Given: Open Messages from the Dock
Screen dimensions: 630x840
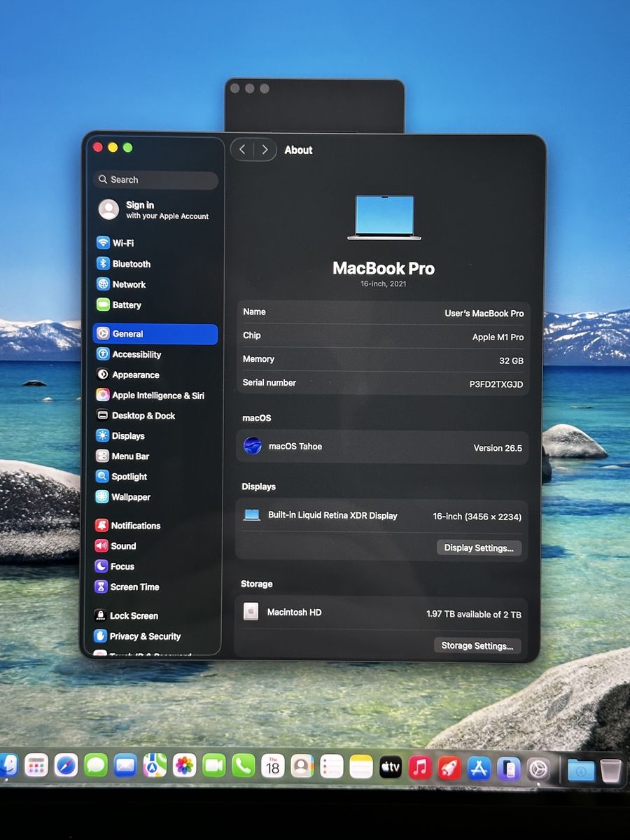Looking at the screenshot, I should pos(96,766).
